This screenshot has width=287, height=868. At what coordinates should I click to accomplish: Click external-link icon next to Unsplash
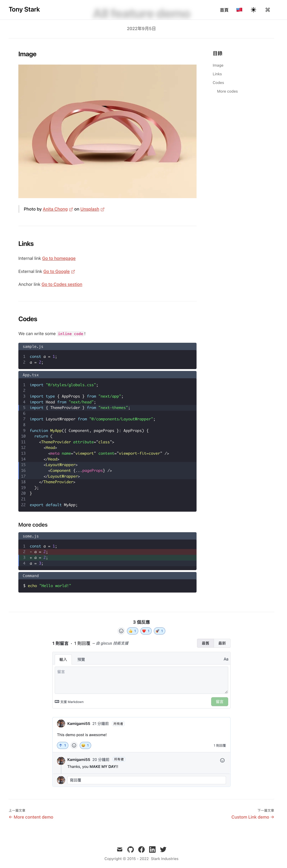click(103, 210)
